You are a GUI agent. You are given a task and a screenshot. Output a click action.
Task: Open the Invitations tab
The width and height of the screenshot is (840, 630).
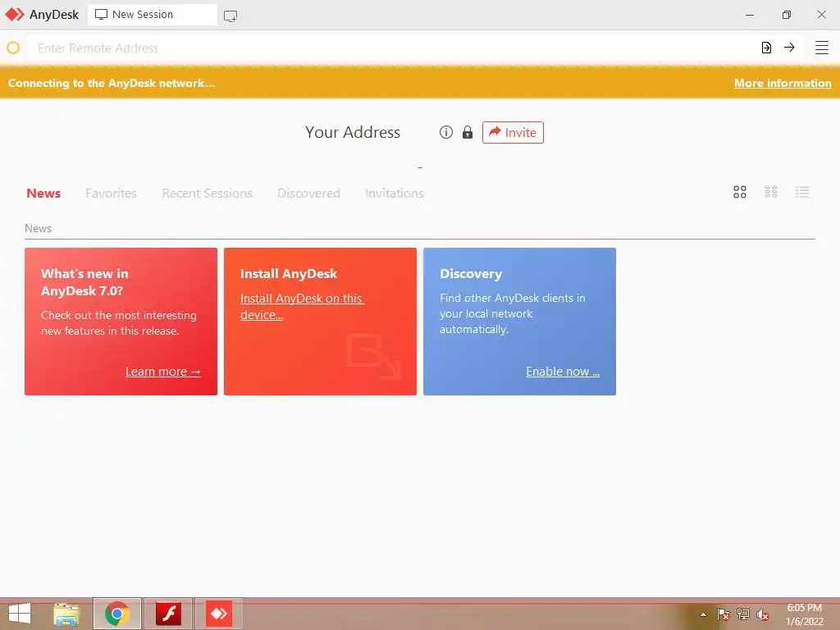coord(395,194)
